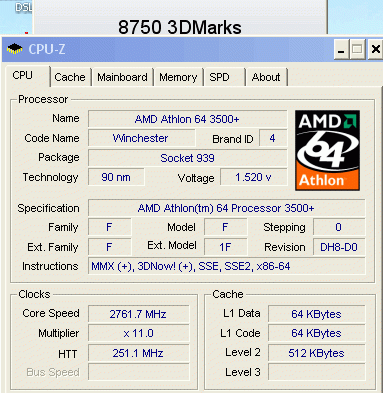Click the Package value Socket 939
Screen dimensions: 383x393
(187, 158)
